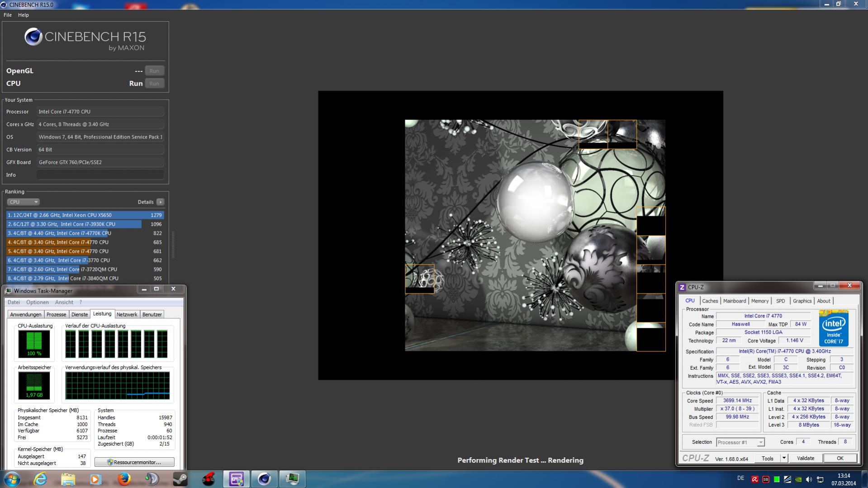Click Ressourcenmonitor button in Task Manager
Screen dimensions: 868x488
click(134, 462)
